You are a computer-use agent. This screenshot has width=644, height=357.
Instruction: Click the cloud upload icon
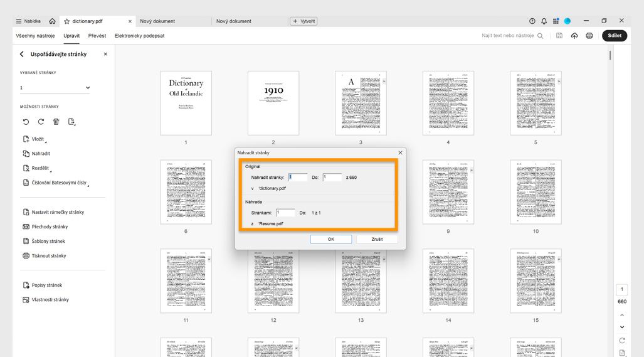coord(574,36)
